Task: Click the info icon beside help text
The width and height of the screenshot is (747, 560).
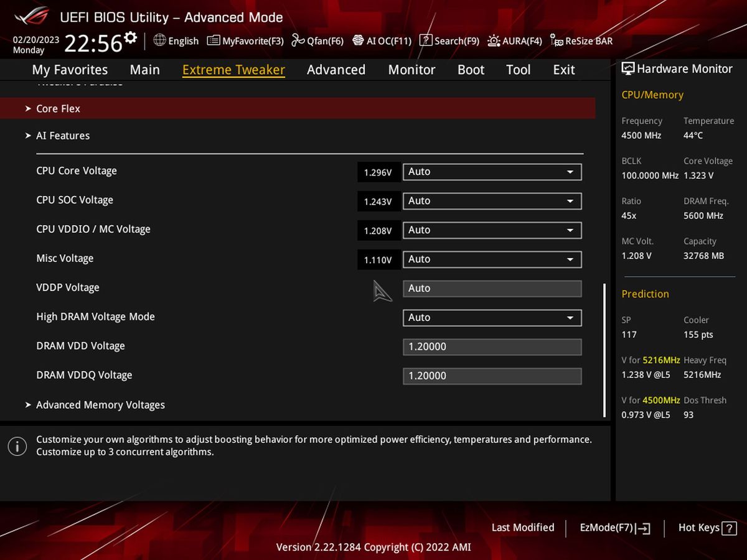Action: pyautogui.click(x=17, y=446)
